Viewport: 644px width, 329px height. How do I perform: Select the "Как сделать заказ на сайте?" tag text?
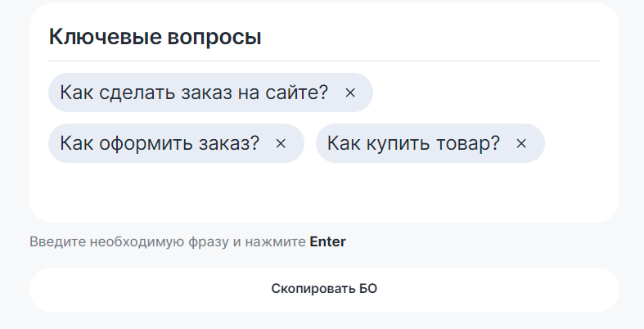[x=194, y=92]
